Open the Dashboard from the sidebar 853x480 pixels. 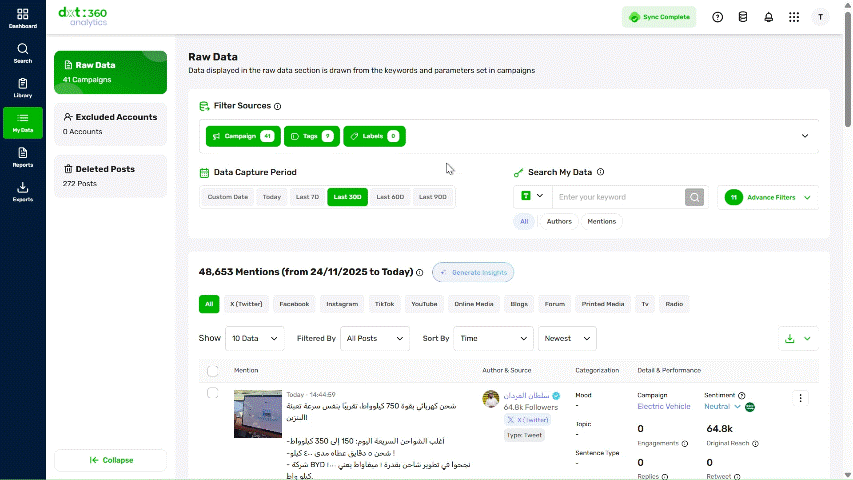coord(22,18)
